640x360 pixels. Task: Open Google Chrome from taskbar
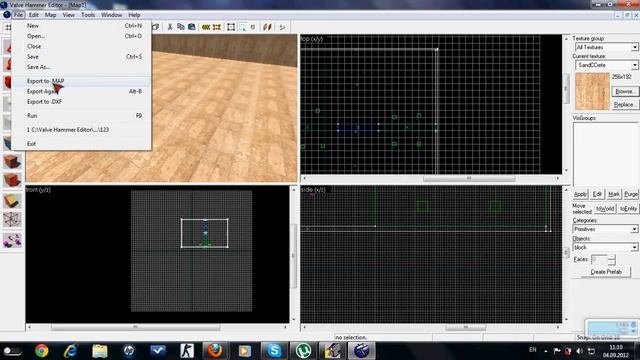coord(42,351)
